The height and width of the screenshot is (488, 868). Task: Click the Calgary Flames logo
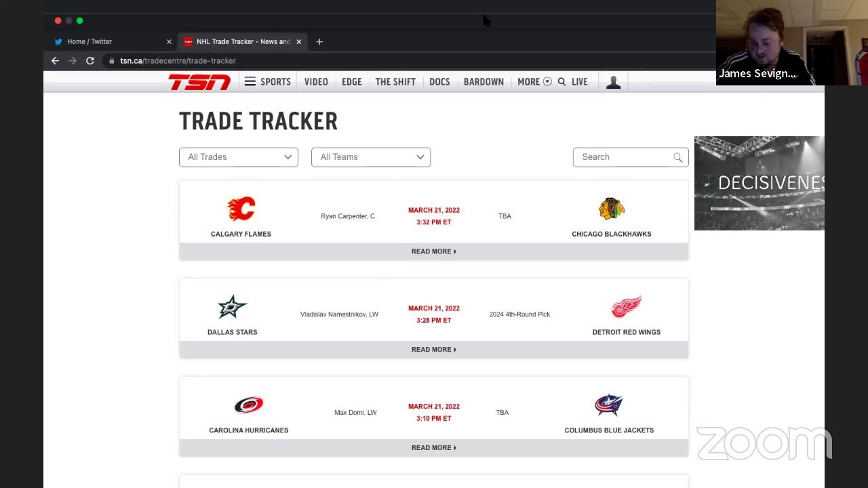coord(241,209)
